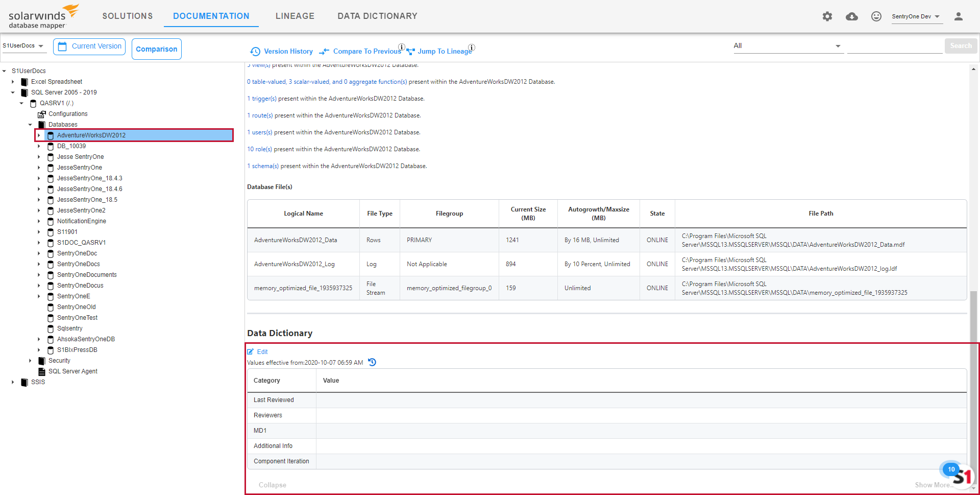
Task: Open the 10 role(s) link
Action: pyautogui.click(x=260, y=149)
